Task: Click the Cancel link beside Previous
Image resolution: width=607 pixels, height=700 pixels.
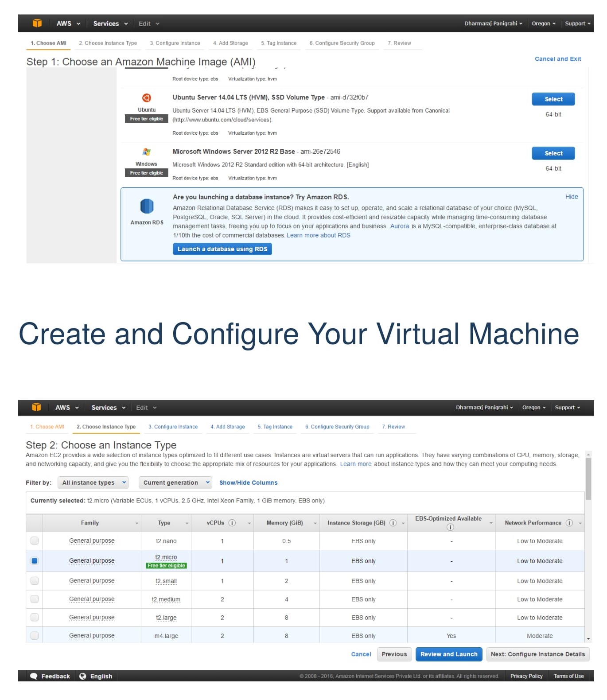Action: pyautogui.click(x=361, y=654)
